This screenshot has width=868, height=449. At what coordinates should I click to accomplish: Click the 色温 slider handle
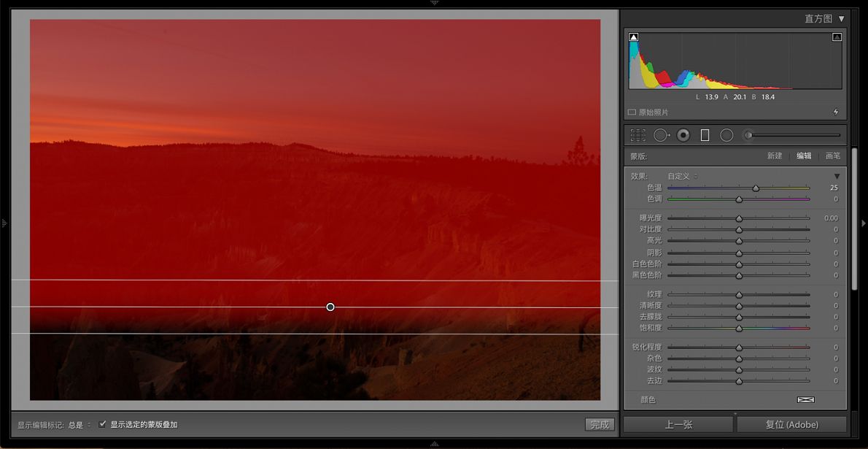click(x=756, y=188)
